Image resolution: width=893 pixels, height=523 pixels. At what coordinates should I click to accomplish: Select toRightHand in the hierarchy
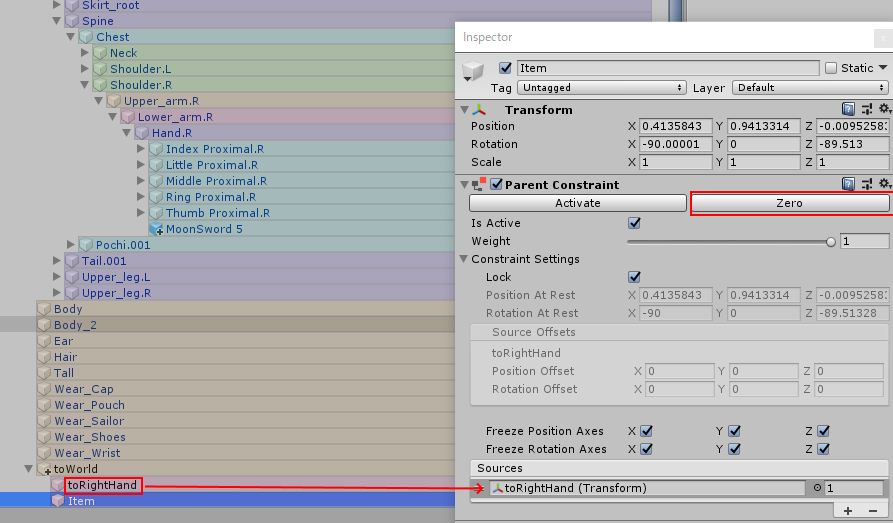pyautogui.click(x=103, y=485)
